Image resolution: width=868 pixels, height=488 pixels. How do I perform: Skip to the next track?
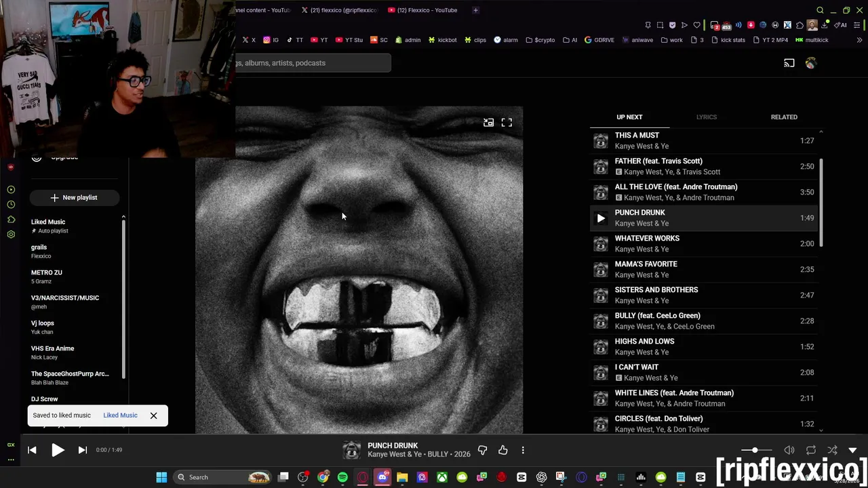[x=83, y=450]
